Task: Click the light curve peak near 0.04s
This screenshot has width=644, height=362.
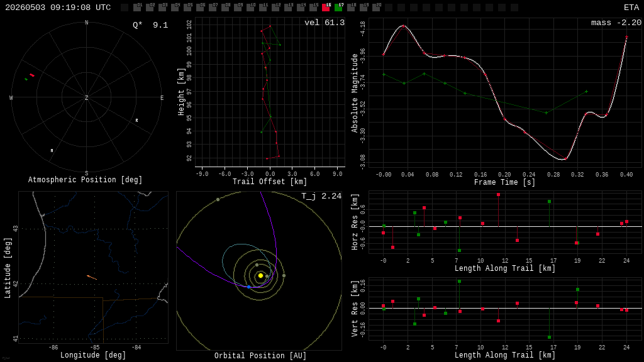Action: [403, 26]
